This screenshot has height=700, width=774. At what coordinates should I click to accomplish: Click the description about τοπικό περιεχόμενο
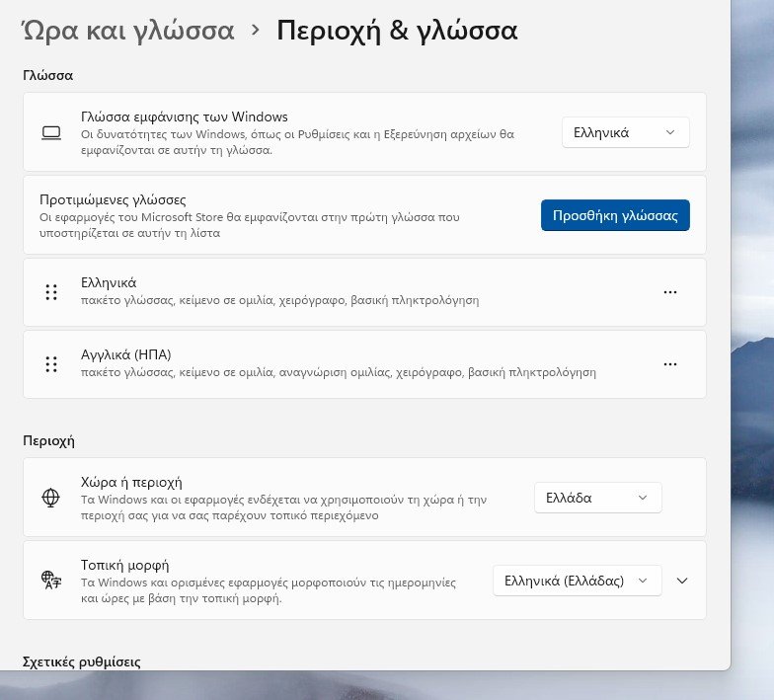pyautogui.click(x=284, y=507)
